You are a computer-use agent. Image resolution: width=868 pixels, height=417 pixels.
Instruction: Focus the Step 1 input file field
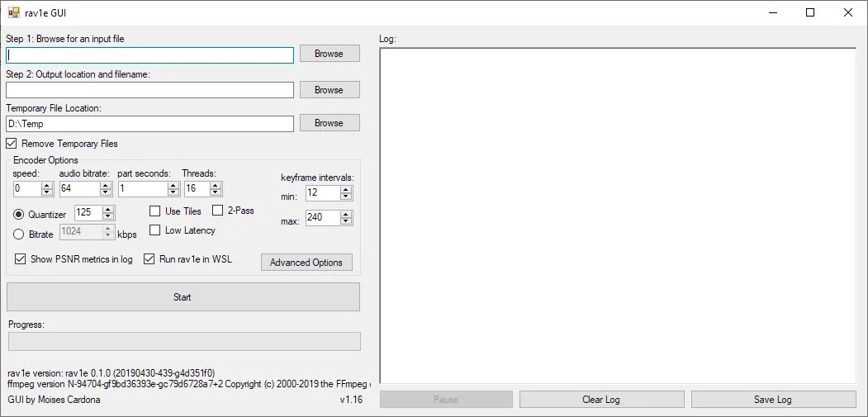pyautogui.click(x=150, y=55)
